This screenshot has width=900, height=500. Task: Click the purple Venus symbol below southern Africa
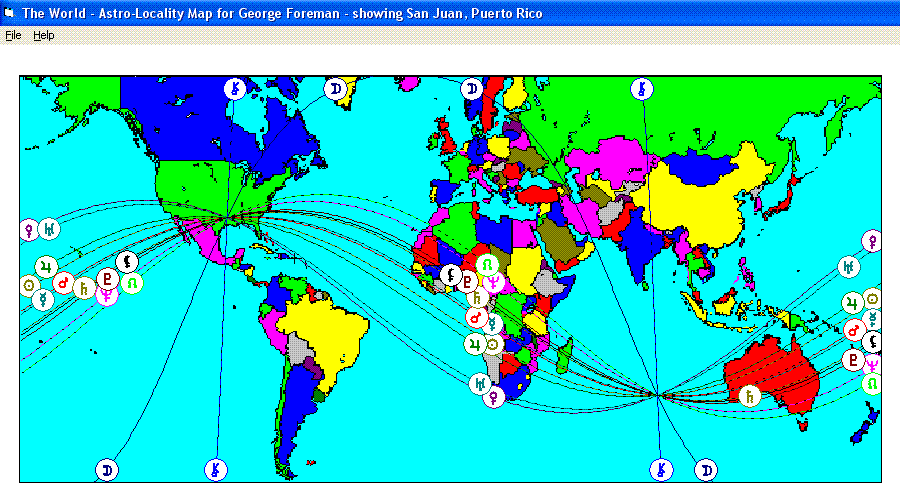[x=494, y=397]
